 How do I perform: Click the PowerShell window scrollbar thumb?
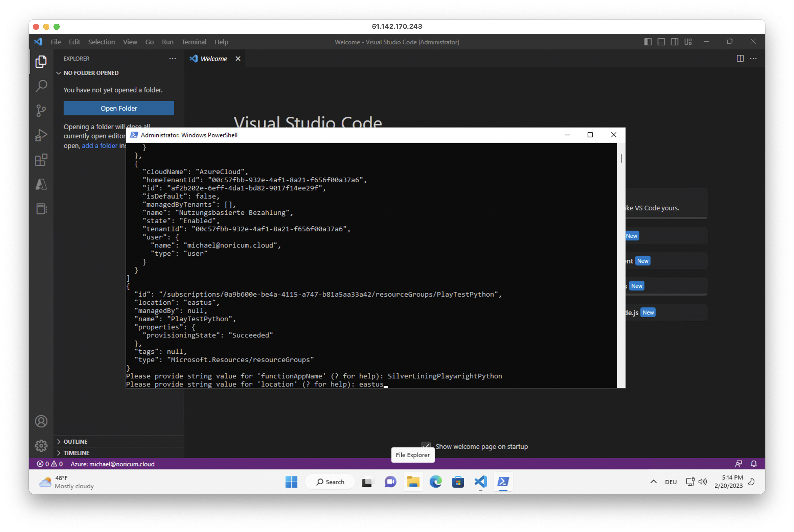621,159
